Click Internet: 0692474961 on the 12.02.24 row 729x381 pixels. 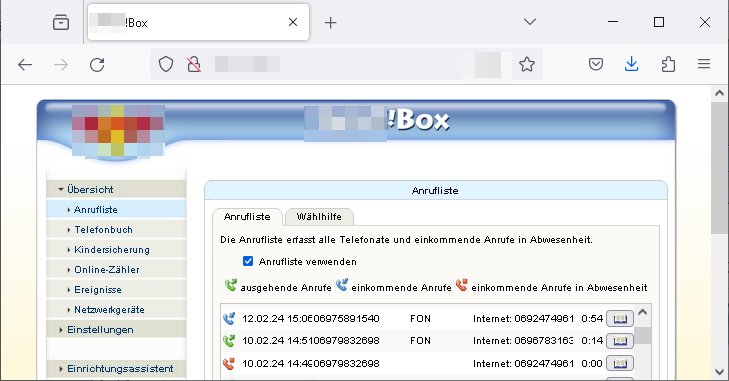pos(524,319)
